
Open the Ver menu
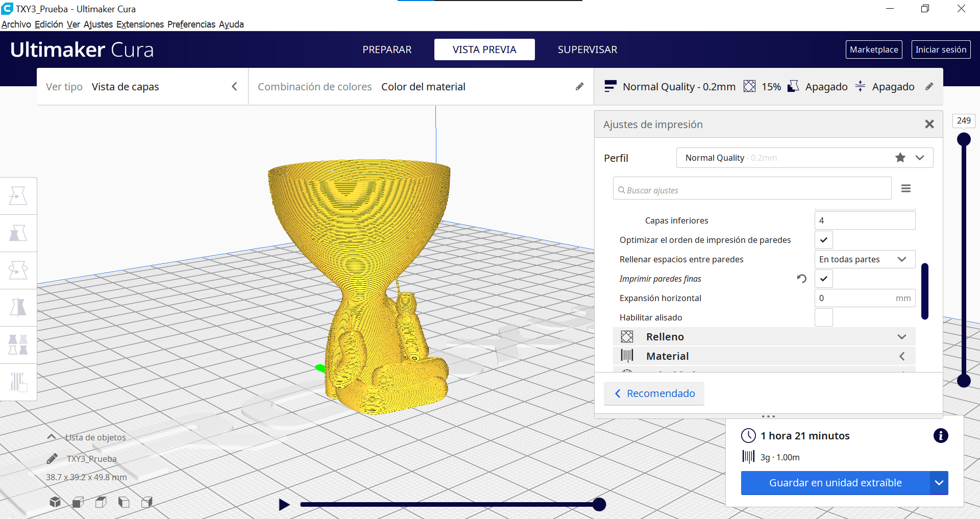click(73, 24)
